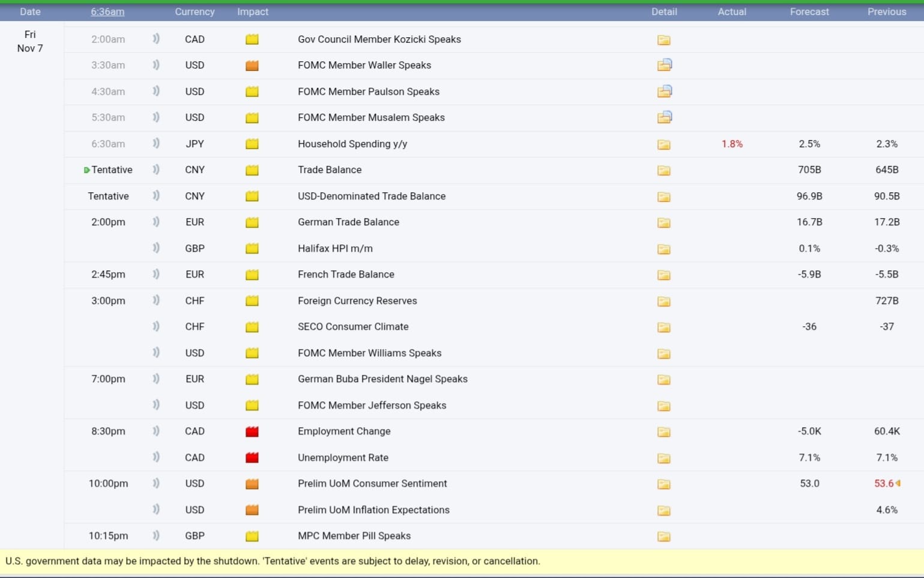The image size is (924, 578).
Task: Open the detail folder for Unemployment Rate
Action: tap(663, 458)
